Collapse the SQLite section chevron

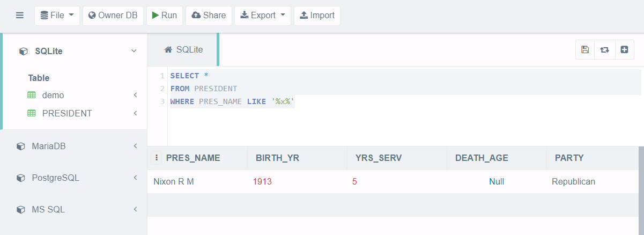[134, 51]
